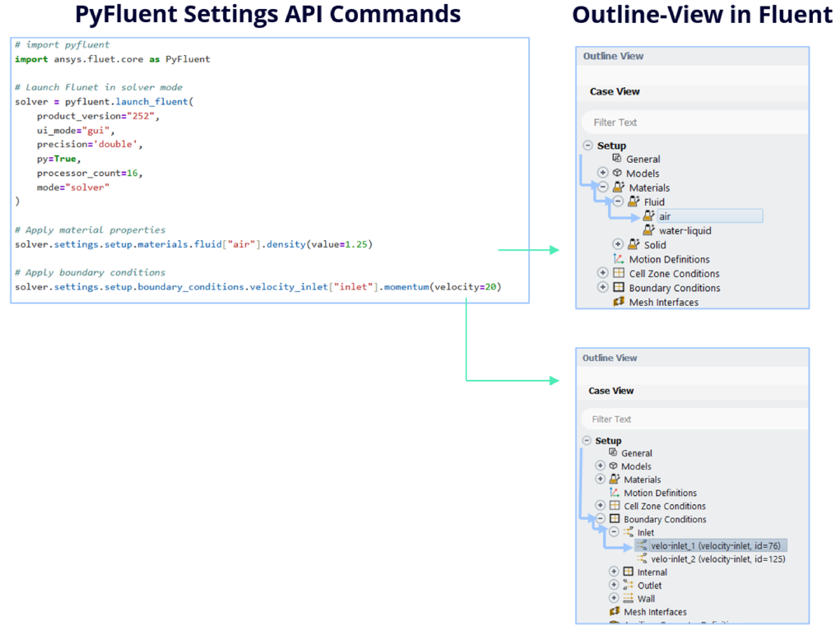
Task: Collapse Boundary Conditions in lower view
Action: (x=600, y=518)
